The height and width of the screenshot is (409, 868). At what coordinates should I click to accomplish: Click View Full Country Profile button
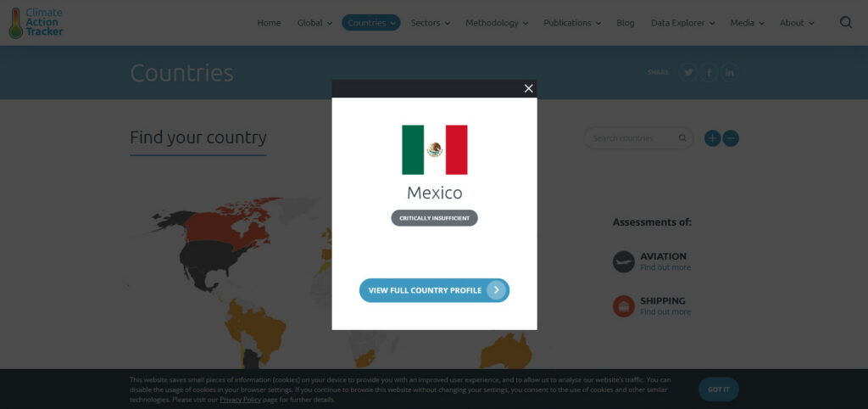[434, 290]
